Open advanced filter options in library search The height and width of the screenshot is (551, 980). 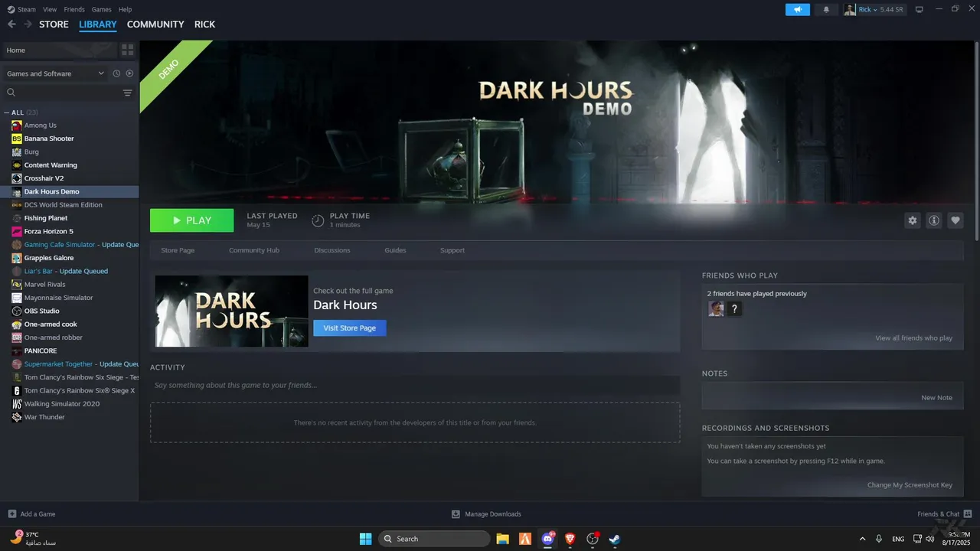127,93
